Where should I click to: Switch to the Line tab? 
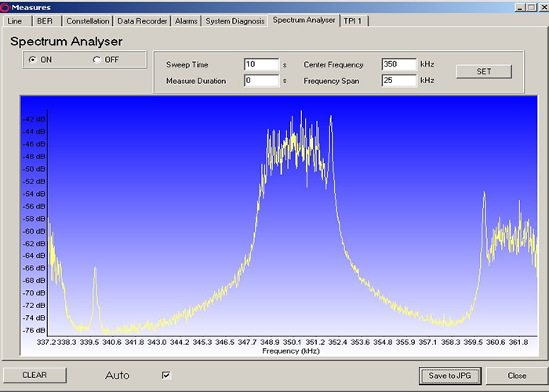coord(15,21)
